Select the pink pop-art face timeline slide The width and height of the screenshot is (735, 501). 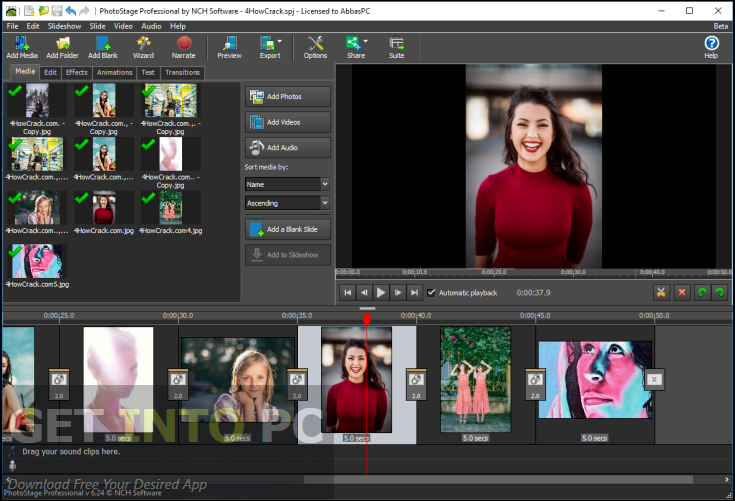point(595,380)
